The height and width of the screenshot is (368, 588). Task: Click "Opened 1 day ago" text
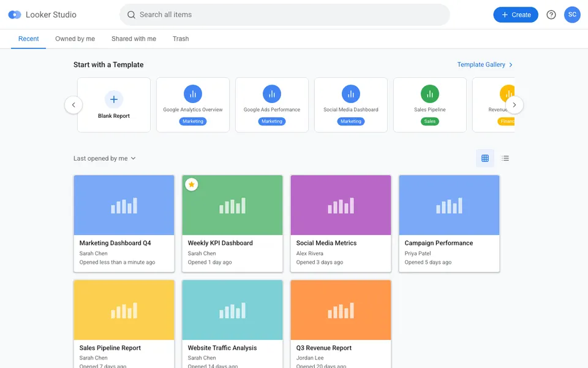pyautogui.click(x=209, y=262)
